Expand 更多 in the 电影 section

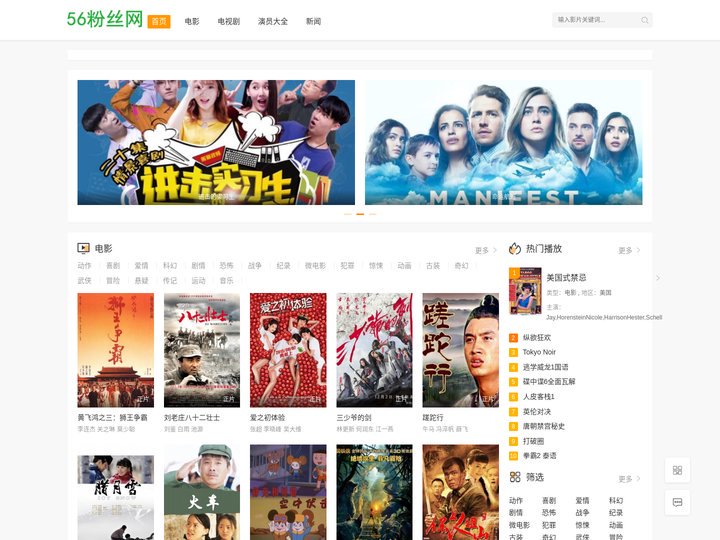[x=486, y=250]
